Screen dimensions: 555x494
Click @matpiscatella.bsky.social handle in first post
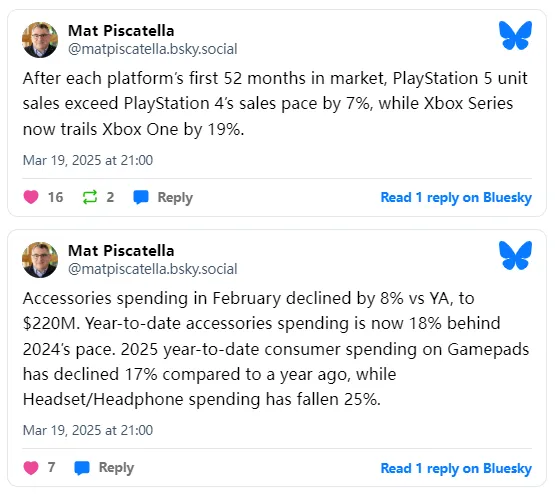pos(153,49)
